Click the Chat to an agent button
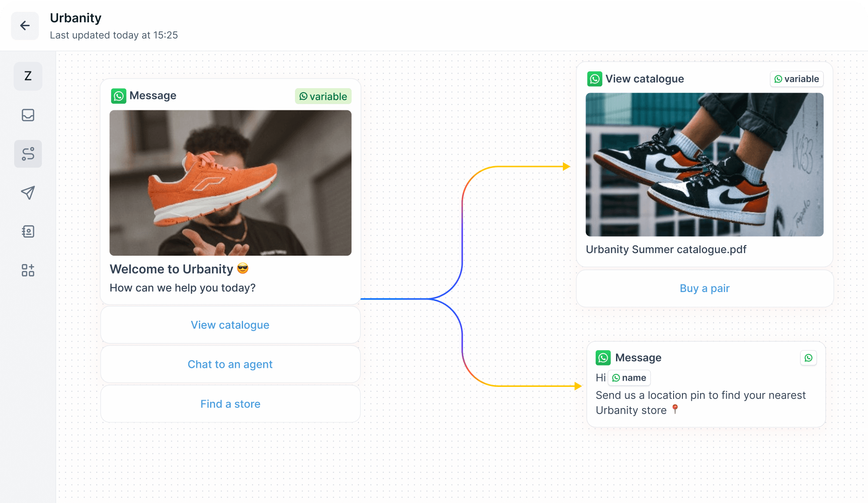 (230, 364)
